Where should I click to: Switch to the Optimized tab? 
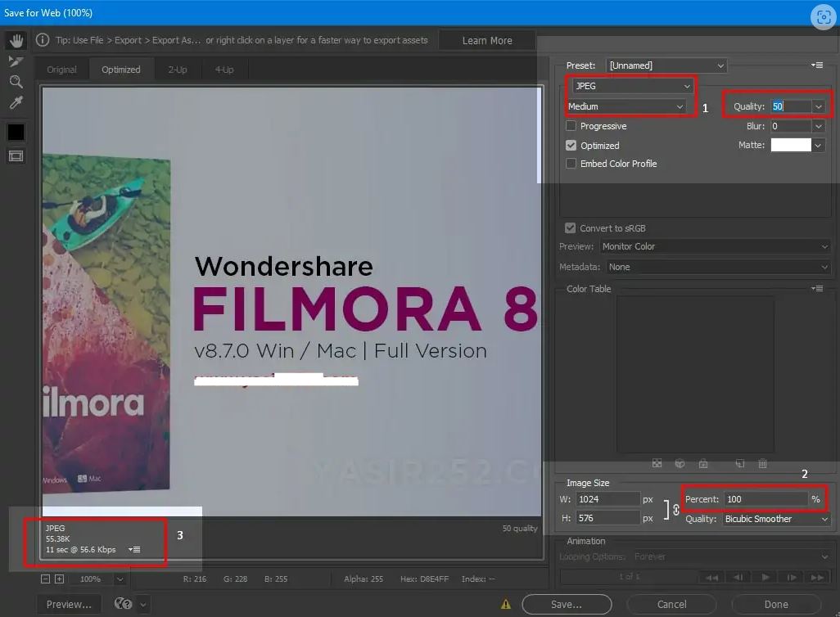click(121, 70)
